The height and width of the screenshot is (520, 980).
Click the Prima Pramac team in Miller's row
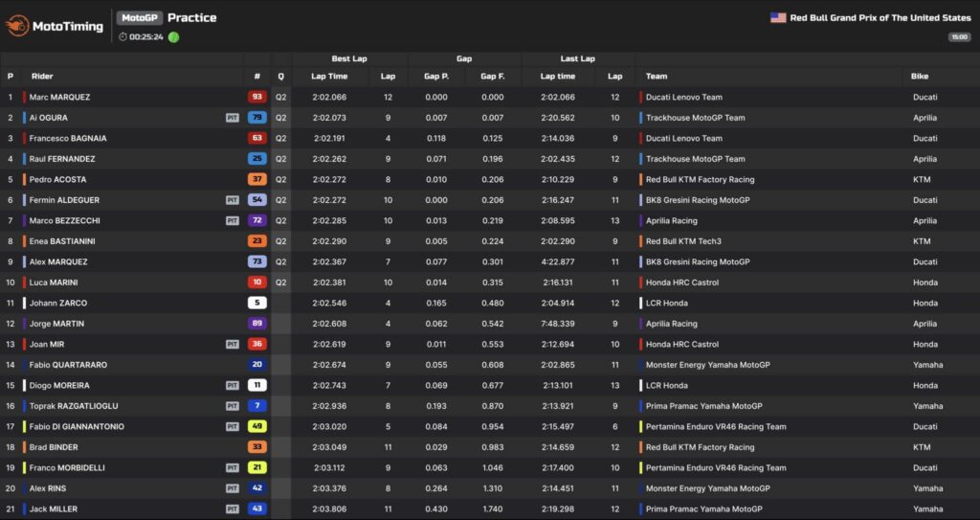click(x=703, y=509)
